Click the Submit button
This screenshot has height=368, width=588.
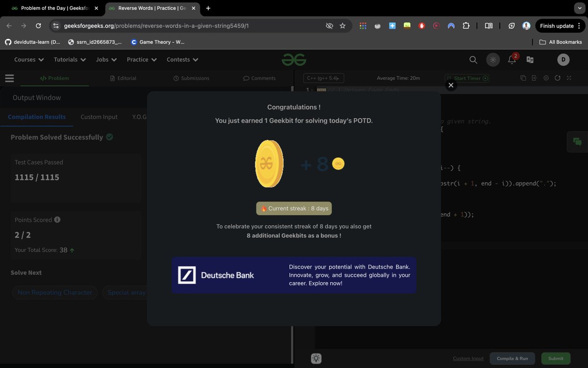click(556, 359)
